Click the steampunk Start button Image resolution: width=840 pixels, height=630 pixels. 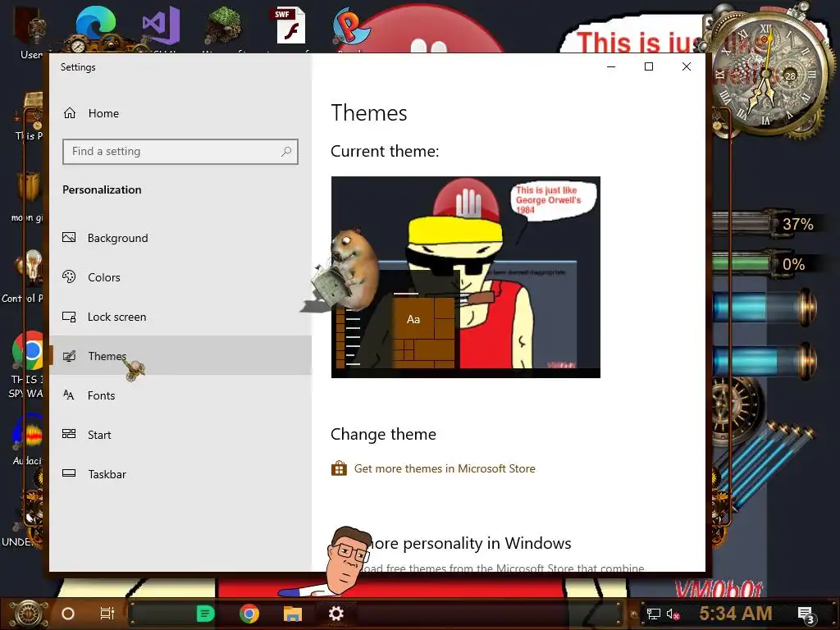pos(28,614)
